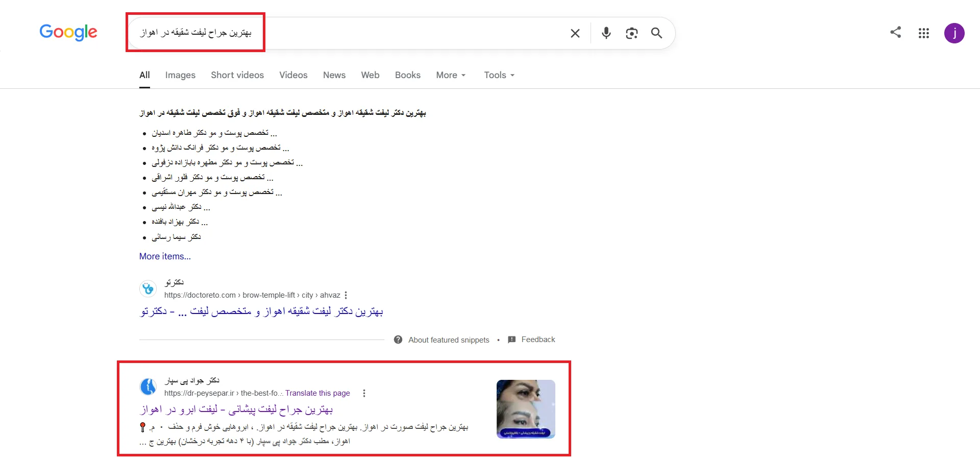Image resolution: width=980 pixels, height=460 pixels.
Task: Click the دکتر جواد پی سپار site name
Action: (x=192, y=380)
